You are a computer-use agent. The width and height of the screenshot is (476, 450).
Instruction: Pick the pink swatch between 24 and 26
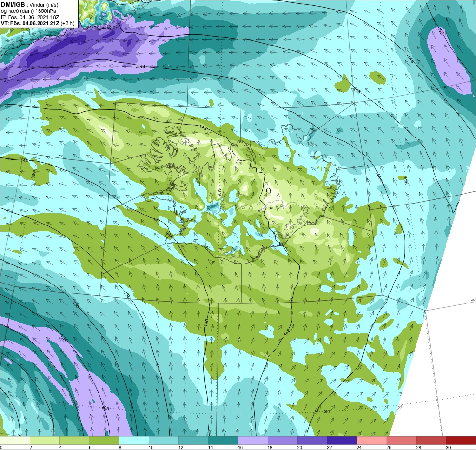(373, 440)
